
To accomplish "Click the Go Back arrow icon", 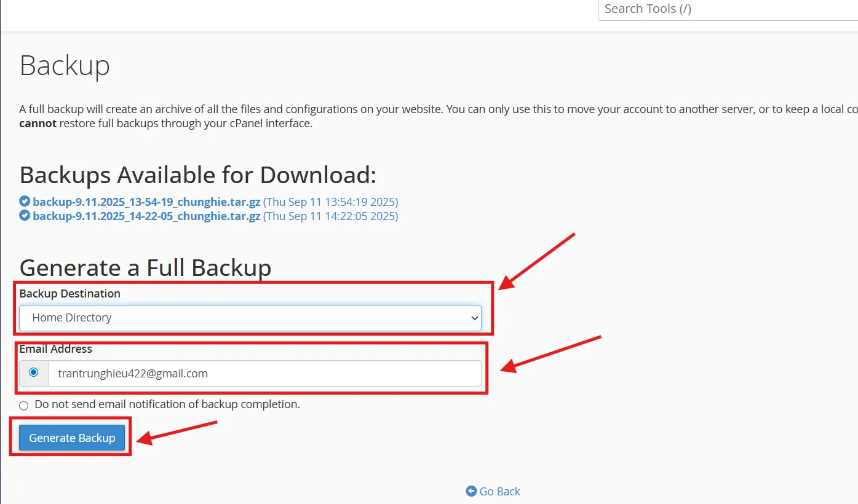I will click(x=471, y=491).
